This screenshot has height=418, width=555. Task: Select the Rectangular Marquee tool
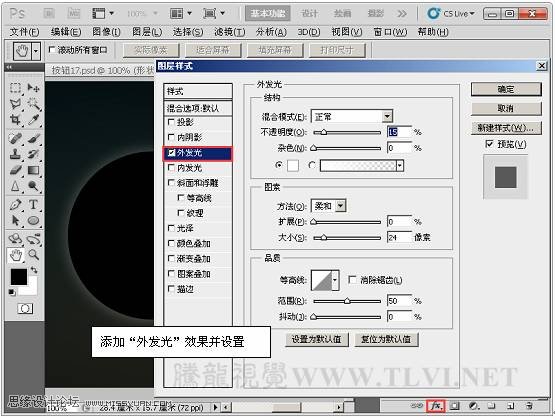(x=16, y=88)
